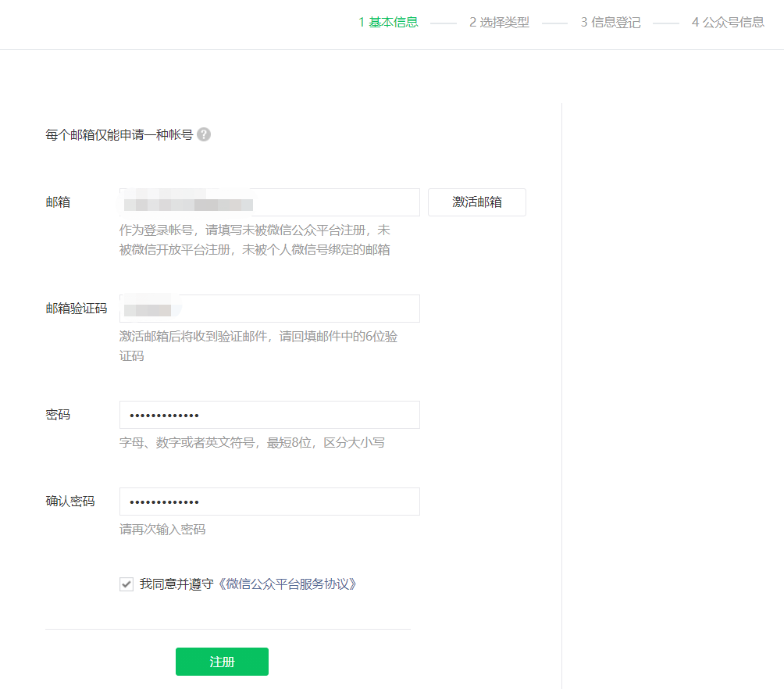Click the 确认密码 label
The image size is (784, 689).
tap(70, 502)
